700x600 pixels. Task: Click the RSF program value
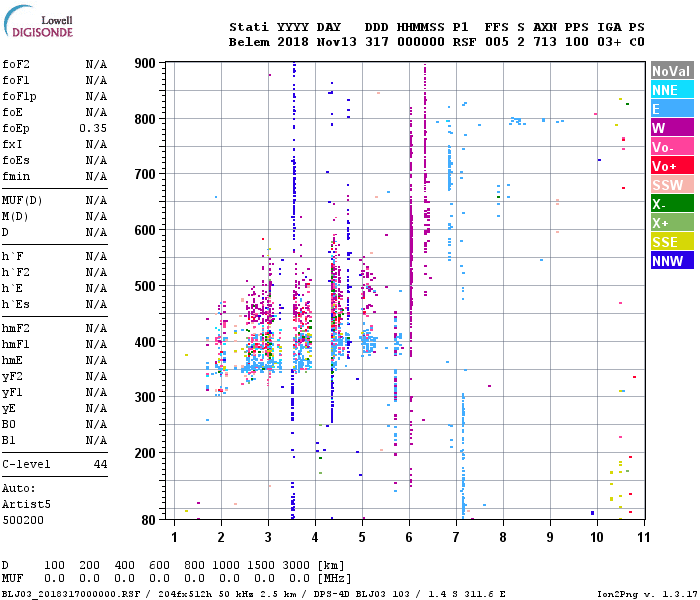pyautogui.click(x=464, y=42)
